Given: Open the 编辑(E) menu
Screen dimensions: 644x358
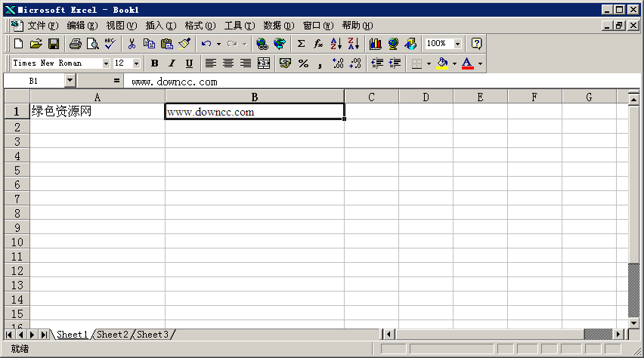Looking at the screenshot, I should point(82,26).
